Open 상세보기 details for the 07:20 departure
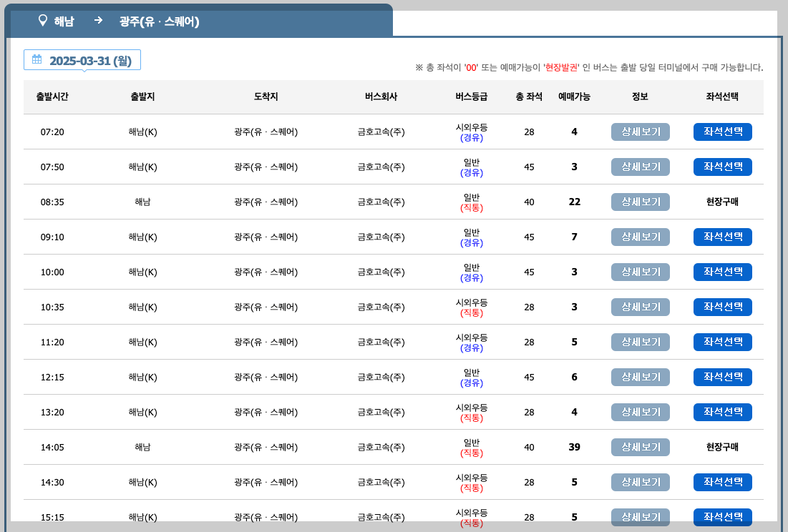 pos(640,132)
